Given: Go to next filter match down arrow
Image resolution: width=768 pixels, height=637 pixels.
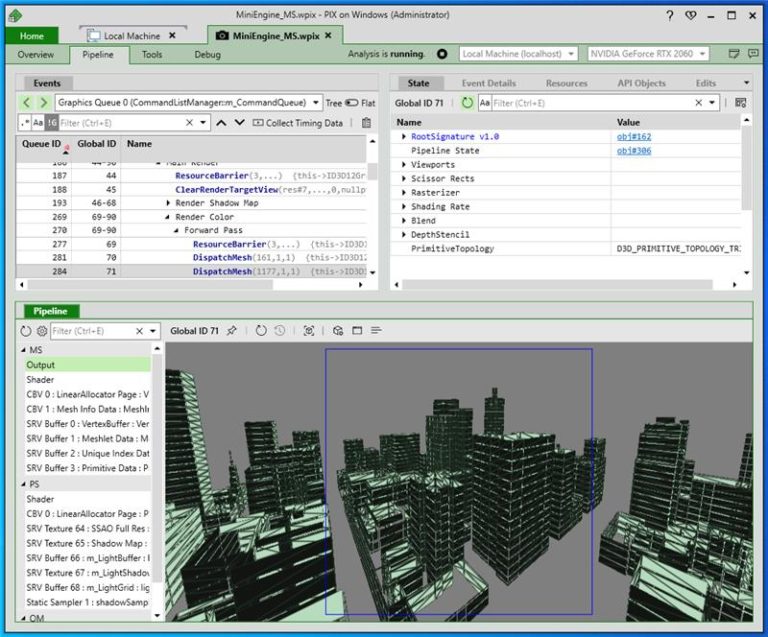Looking at the screenshot, I should 239,123.
